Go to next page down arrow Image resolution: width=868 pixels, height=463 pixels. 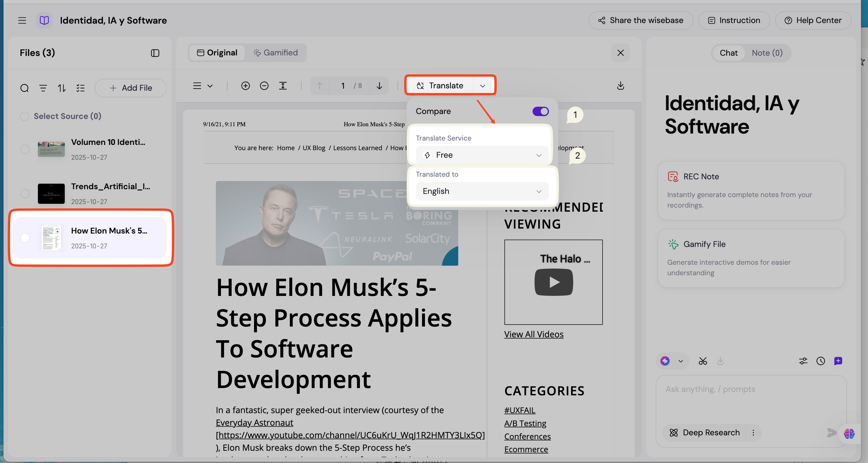coord(379,86)
